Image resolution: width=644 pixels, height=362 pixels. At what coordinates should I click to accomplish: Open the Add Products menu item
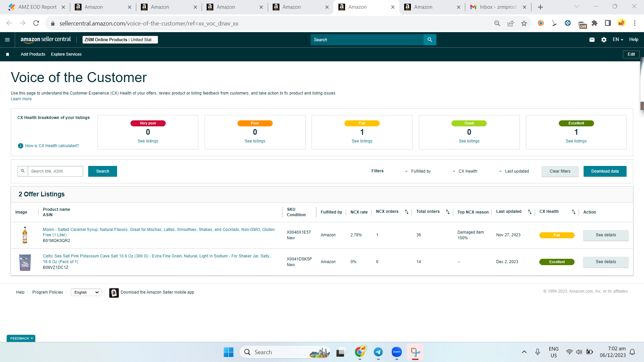(x=33, y=54)
